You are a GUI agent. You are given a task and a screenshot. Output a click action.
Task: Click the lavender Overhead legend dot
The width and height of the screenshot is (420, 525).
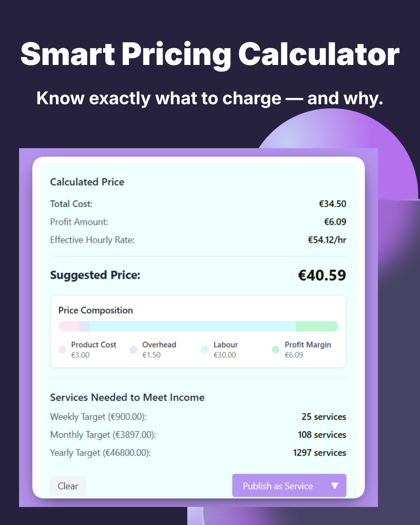(133, 350)
